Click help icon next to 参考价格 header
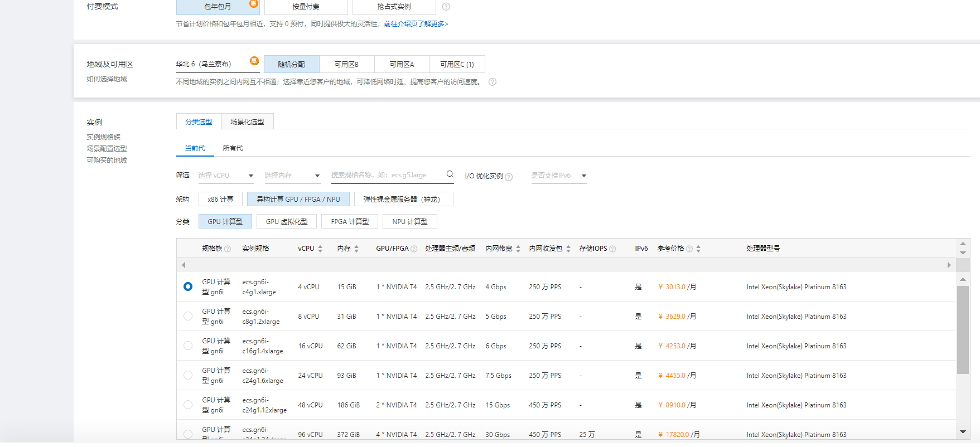Screen dimensions: 980x447 [689, 249]
